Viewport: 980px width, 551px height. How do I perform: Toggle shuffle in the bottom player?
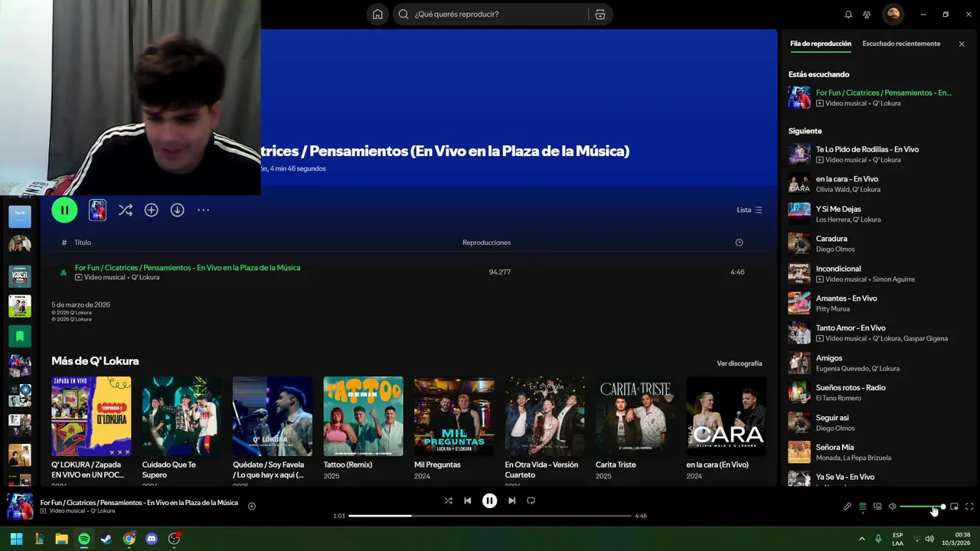(449, 500)
